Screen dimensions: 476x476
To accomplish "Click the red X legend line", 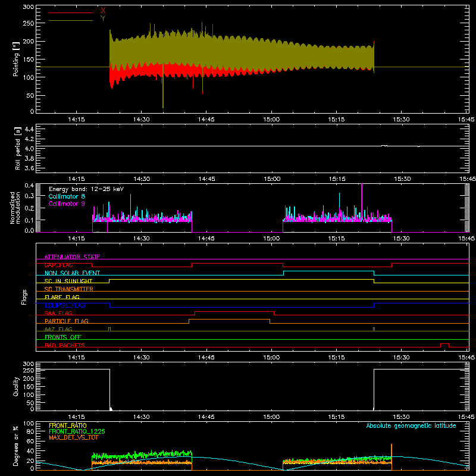I will pos(71,12).
